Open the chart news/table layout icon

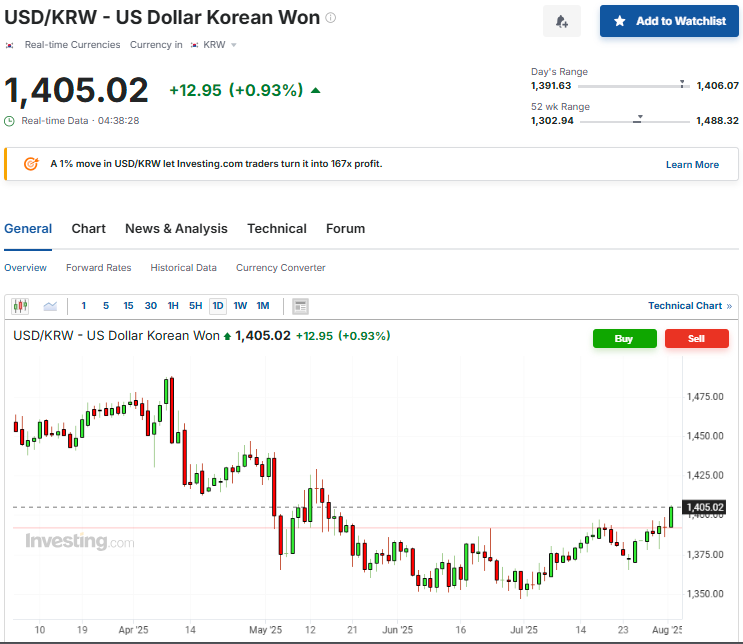[x=300, y=307]
